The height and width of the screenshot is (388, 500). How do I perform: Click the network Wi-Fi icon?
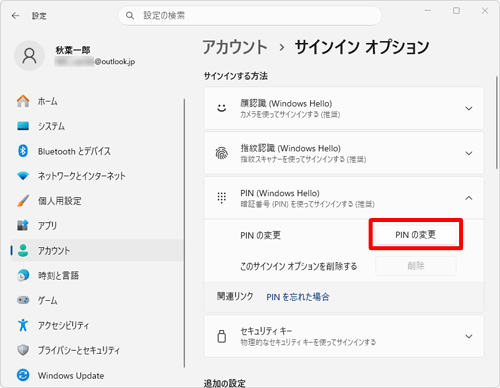(23, 176)
